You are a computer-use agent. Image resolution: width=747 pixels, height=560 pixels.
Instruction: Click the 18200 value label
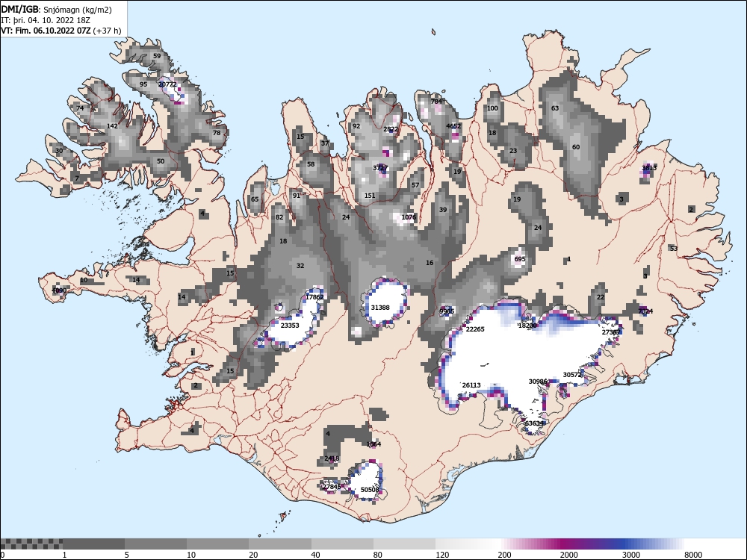[x=527, y=326]
